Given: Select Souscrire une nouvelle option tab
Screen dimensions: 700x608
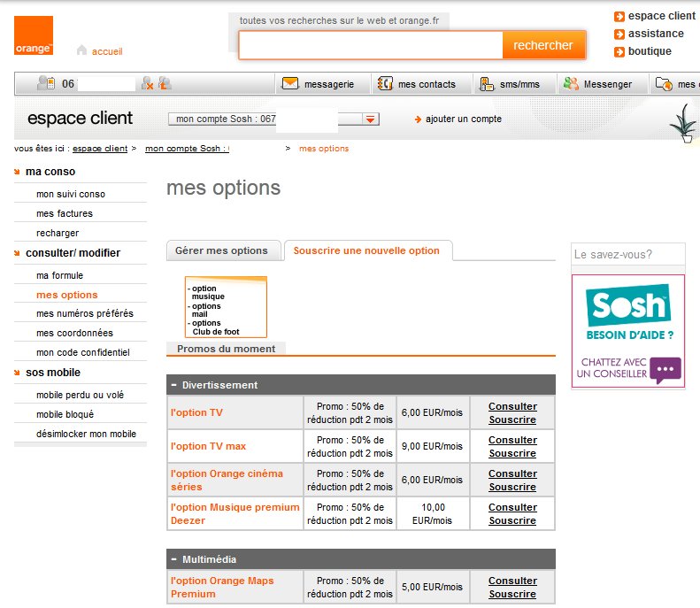Looking at the screenshot, I should pos(366,250).
